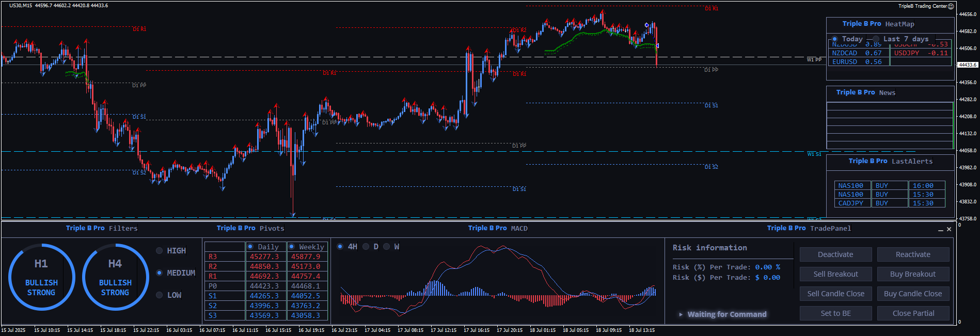Click the H4 bullish strong gauge
This screenshot has width=980, height=336.
click(x=115, y=277)
